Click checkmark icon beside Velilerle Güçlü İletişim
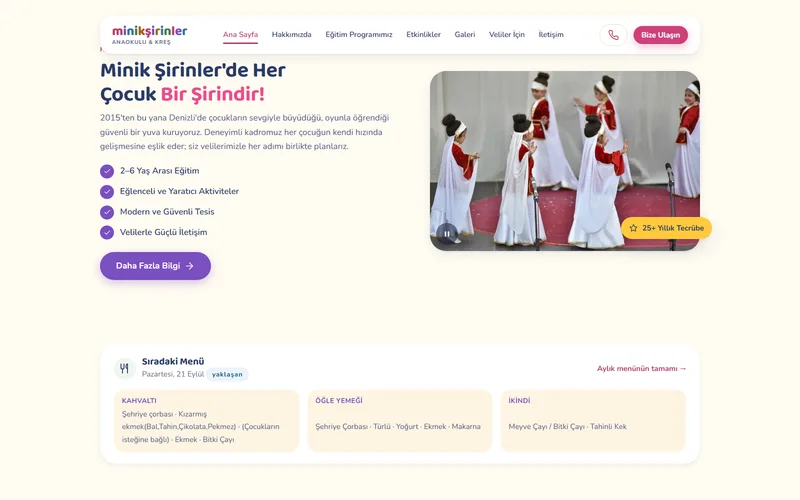This screenshot has height=500, width=800. [x=107, y=232]
